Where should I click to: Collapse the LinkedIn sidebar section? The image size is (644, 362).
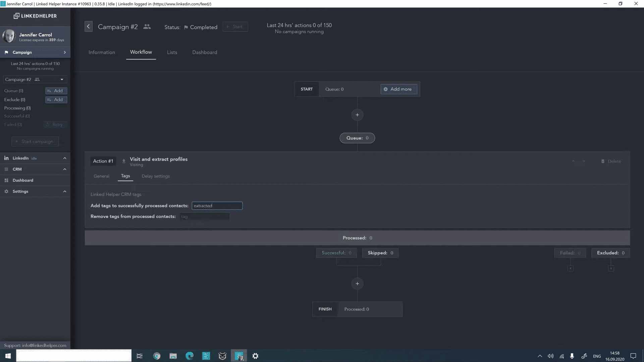click(65, 158)
